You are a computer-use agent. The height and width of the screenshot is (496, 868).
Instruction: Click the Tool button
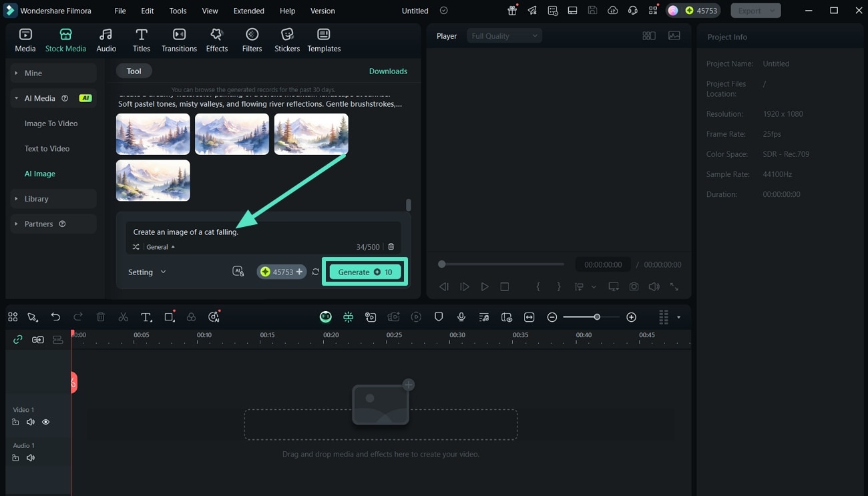click(134, 71)
